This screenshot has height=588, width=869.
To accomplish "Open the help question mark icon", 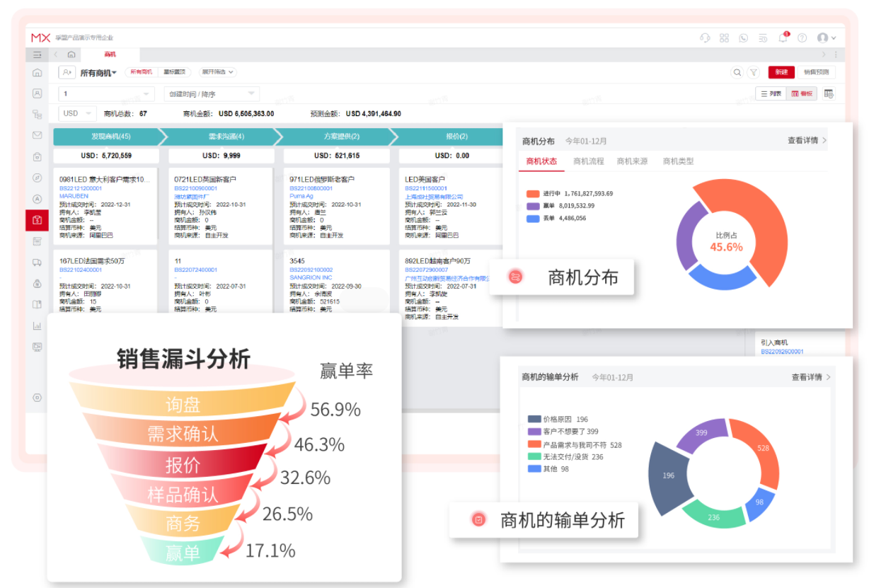I will point(802,38).
